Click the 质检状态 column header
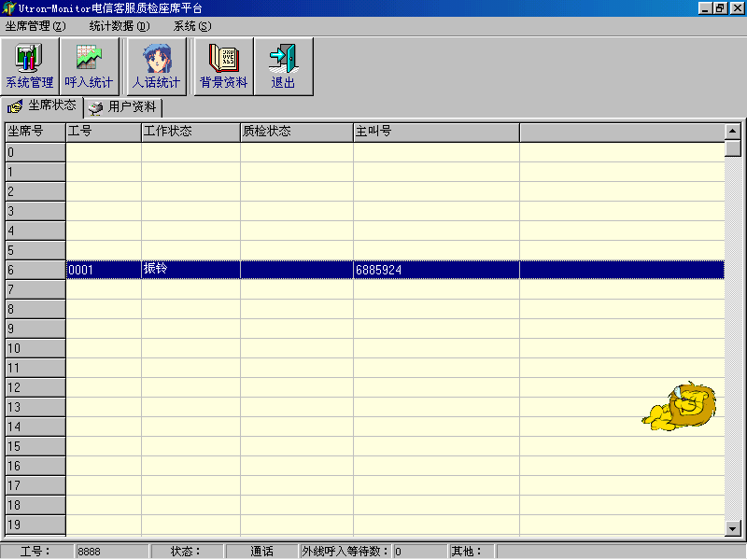The width and height of the screenshot is (747, 560). pos(296,132)
